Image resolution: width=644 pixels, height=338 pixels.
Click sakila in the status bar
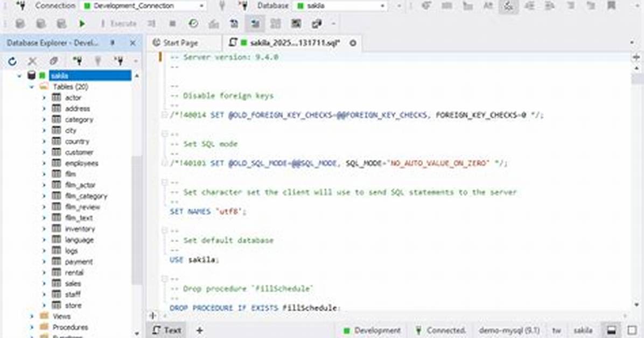(x=583, y=330)
